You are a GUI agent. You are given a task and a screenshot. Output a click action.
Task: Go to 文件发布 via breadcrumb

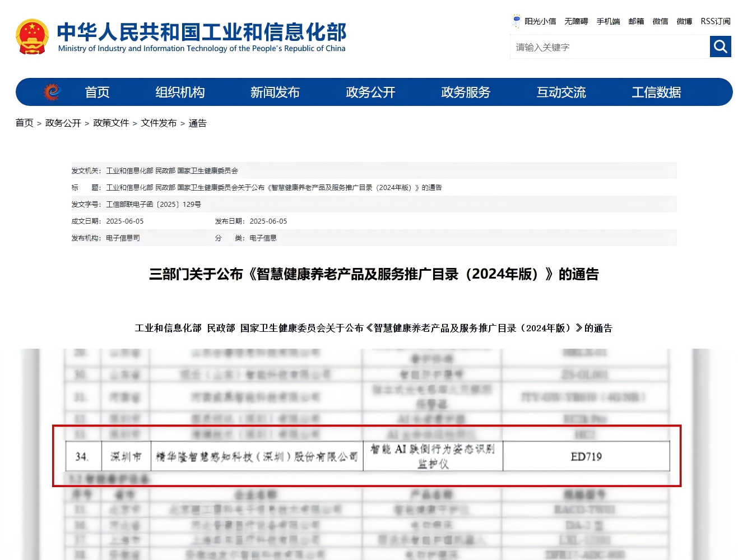pyautogui.click(x=159, y=123)
